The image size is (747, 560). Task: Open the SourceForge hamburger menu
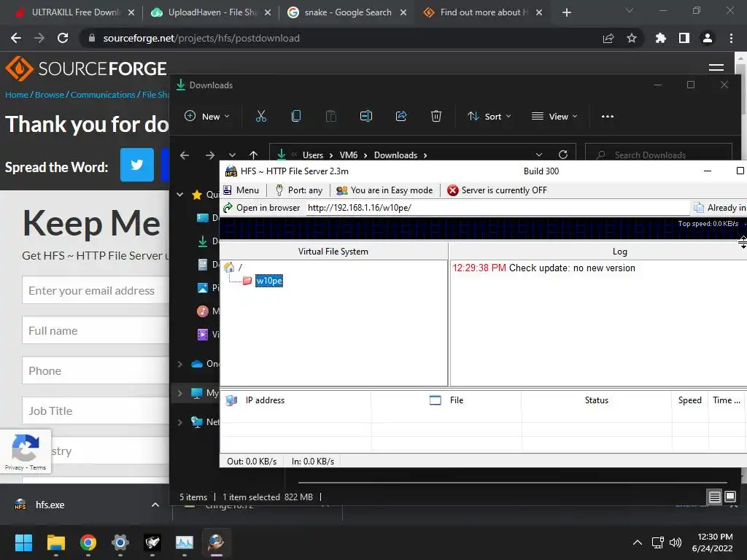point(716,68)
